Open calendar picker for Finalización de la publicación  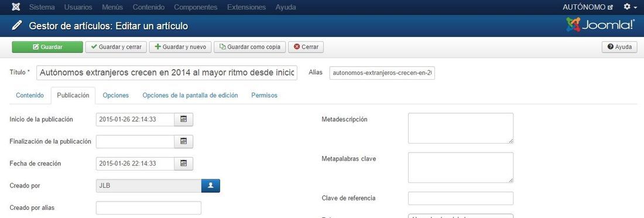click(184, 141)
